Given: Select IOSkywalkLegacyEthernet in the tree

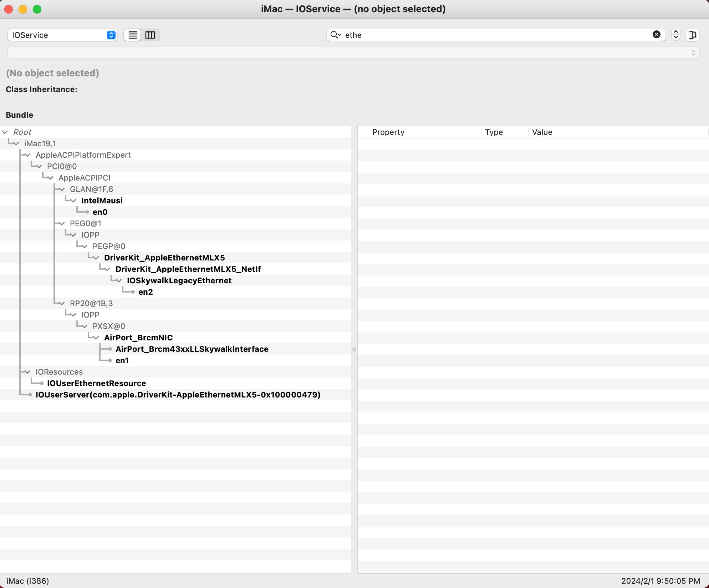Looking at the screenshot, I should point(179,280).
